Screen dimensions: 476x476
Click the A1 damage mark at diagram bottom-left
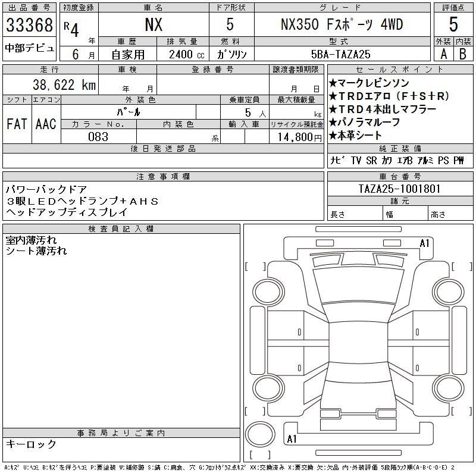tap(292, 439)
